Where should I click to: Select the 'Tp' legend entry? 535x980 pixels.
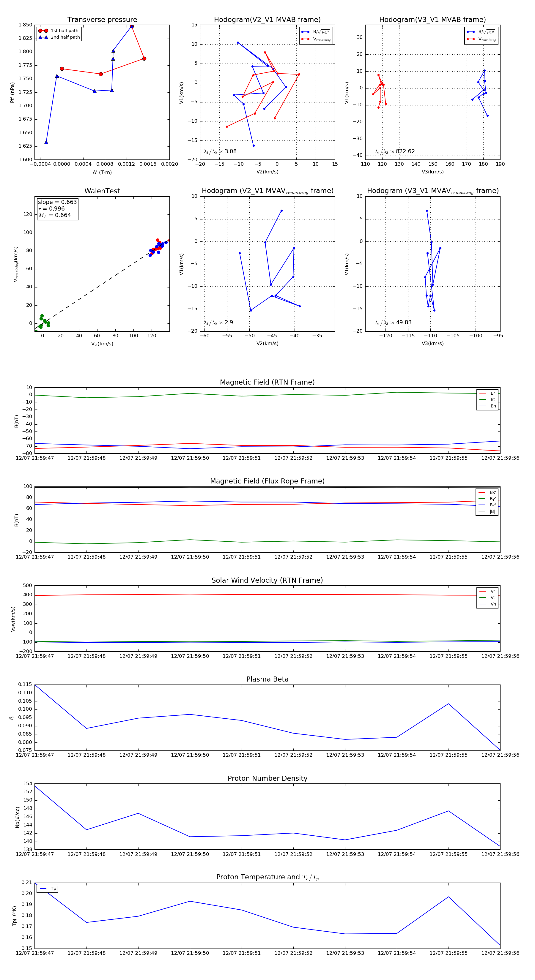point(48,889)
